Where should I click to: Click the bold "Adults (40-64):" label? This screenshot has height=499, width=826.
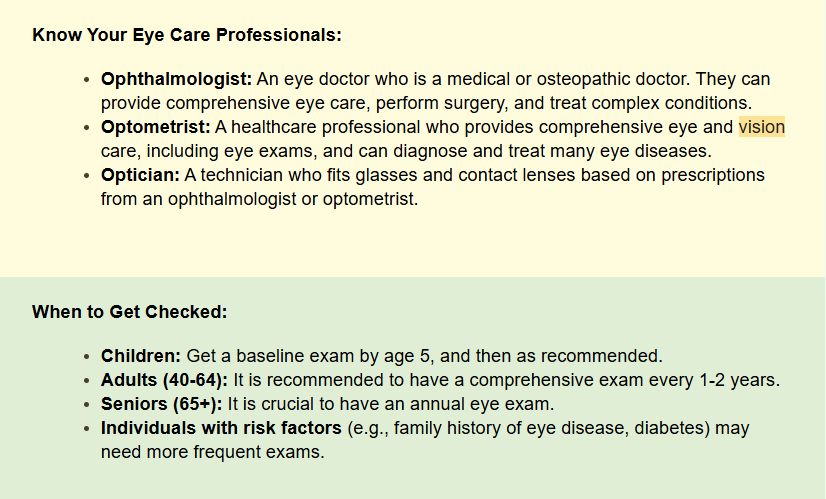[x=165, y=380]
